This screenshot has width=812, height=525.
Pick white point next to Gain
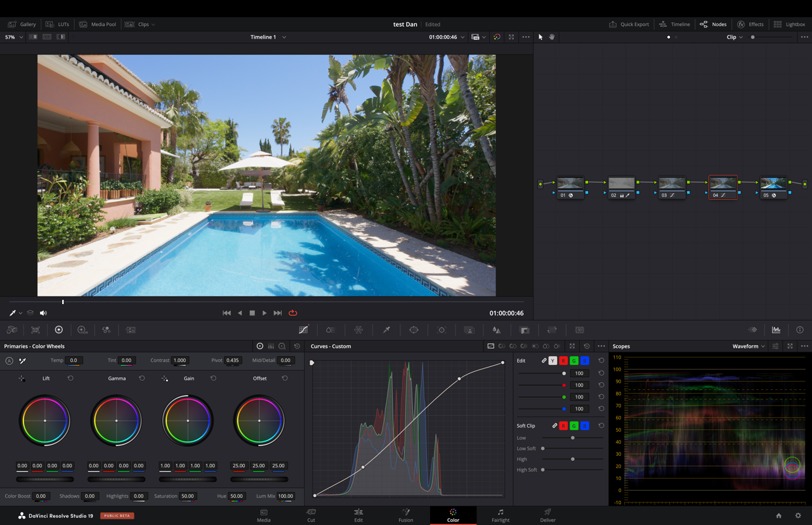pyautogui.click(x=164, y=378)
